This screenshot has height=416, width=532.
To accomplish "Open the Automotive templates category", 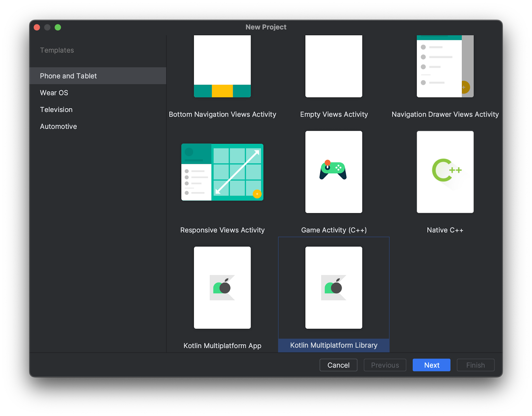I will tap(98, 126).
